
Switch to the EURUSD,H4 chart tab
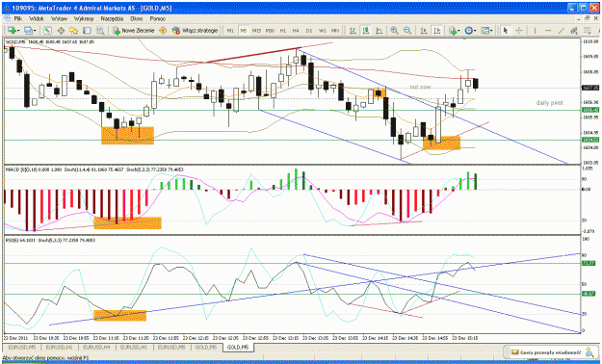pyautogui.click(x=96, y=347)
